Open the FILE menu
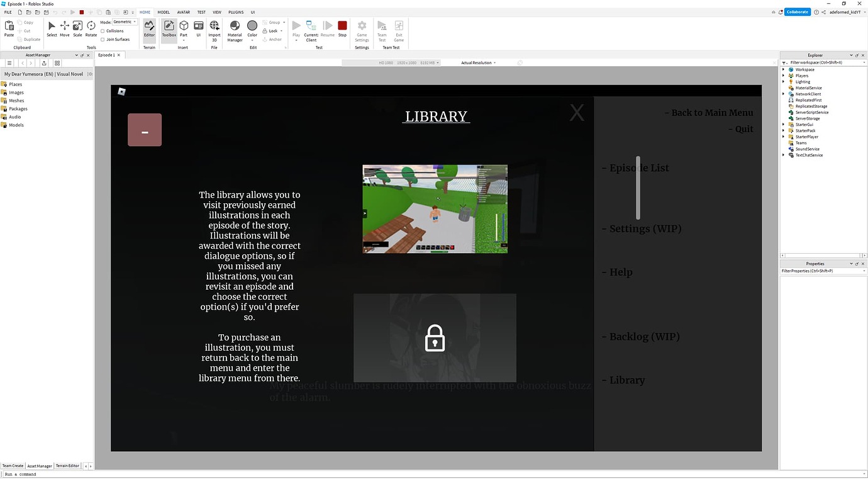 coord(8,11)
